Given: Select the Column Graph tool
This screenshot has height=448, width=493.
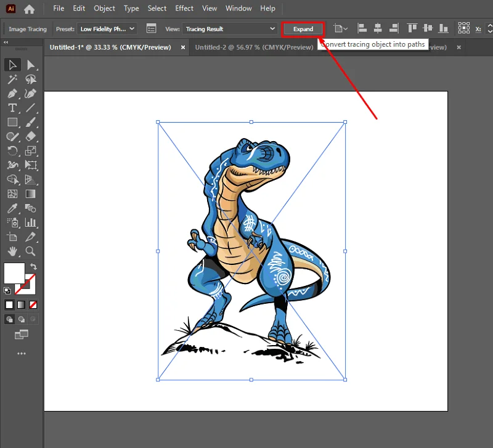Looking at the screenshot, I should pos(30,222).
